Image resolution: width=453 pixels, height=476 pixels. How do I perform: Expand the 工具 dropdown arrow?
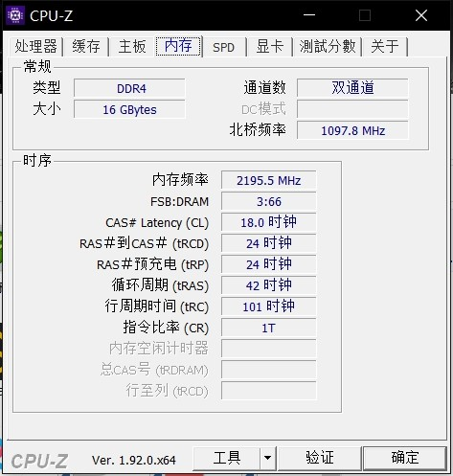(x=267, y=458)
